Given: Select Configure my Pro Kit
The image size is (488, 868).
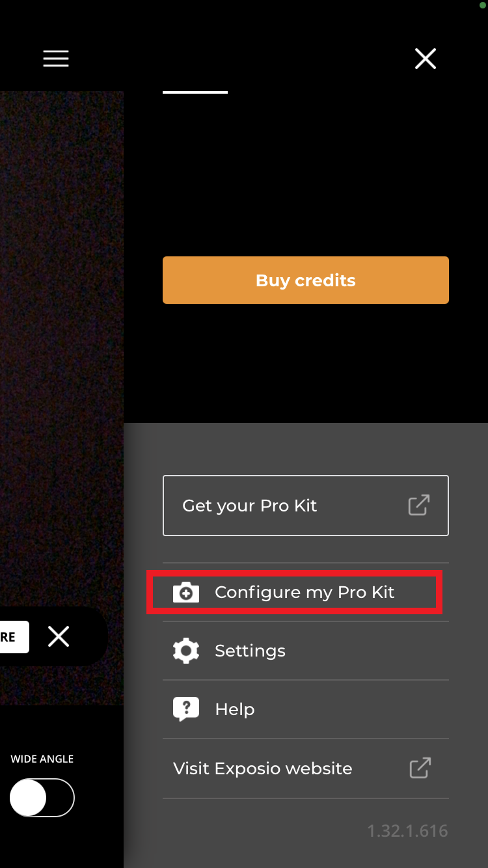Looking at the screenshot, I should coord(305,592).
